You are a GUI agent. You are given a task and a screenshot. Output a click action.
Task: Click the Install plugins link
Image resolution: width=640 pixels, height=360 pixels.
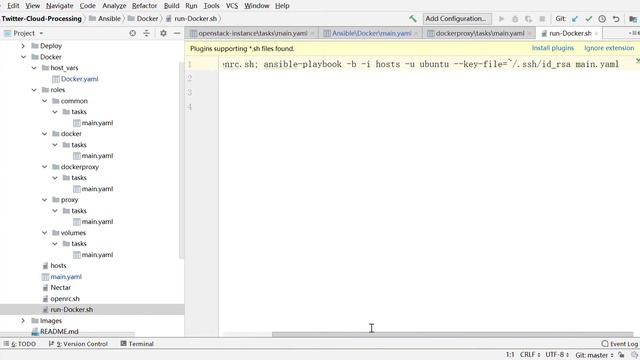553,48
